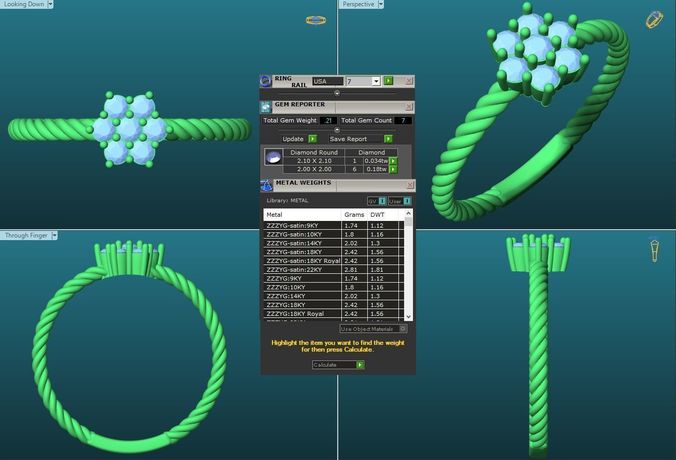676x460 pixels.
Task: Enable Use Object Materials checkbox
Action: (x=403, y=329)
